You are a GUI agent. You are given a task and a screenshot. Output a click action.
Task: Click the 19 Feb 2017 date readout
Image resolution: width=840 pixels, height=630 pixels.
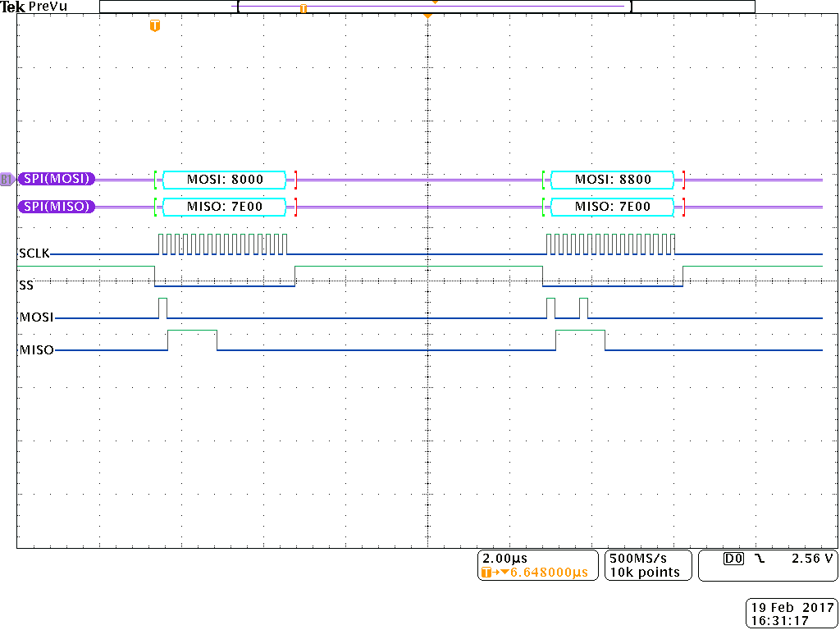pos(792,609)
